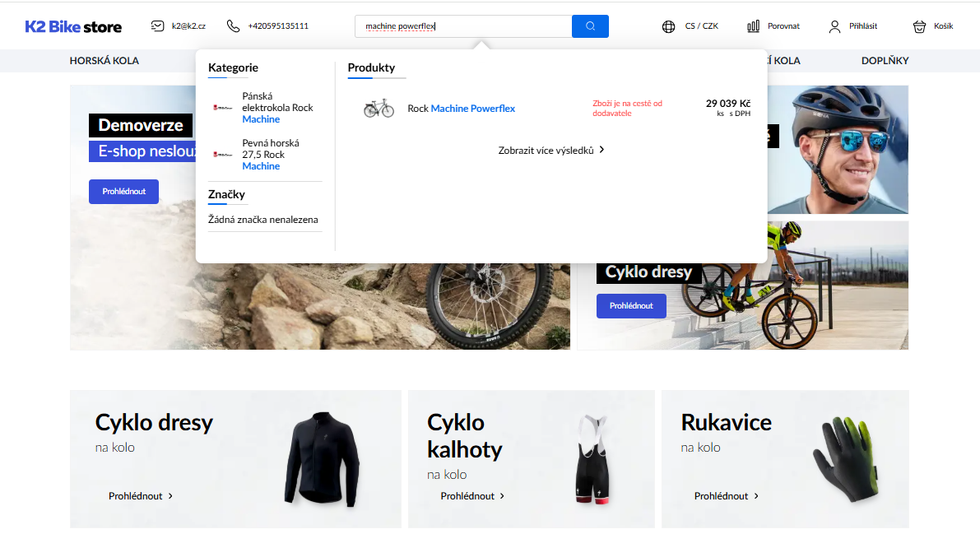Viewport: 980px width, 534px height.
Task: Click the phone handset icon
Action: point(233,26)
